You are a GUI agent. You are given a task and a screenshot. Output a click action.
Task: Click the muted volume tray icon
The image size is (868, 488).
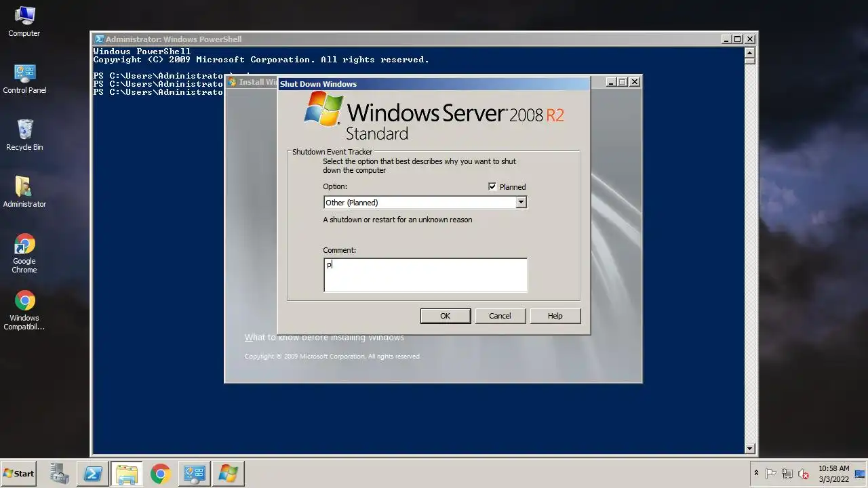click(804, 474)
